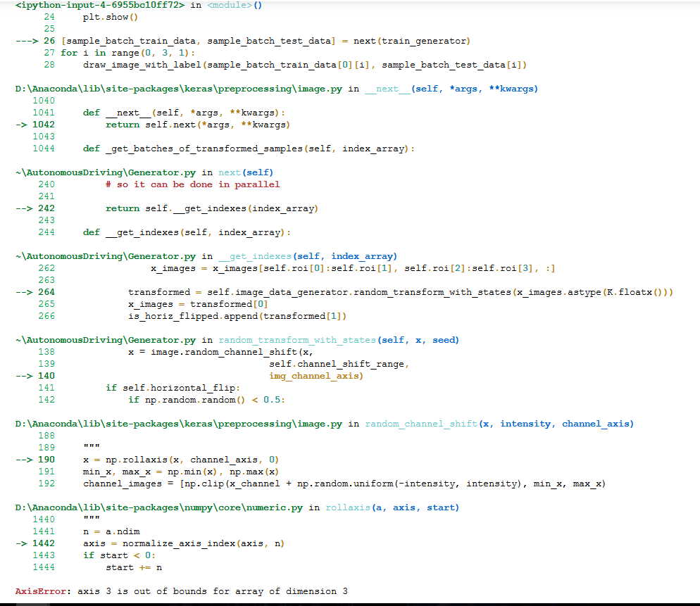Click the arrow marker at line 1042
The height and width of the screenshot is (606, 700).
pyautogui.click(x=22, y=124)
